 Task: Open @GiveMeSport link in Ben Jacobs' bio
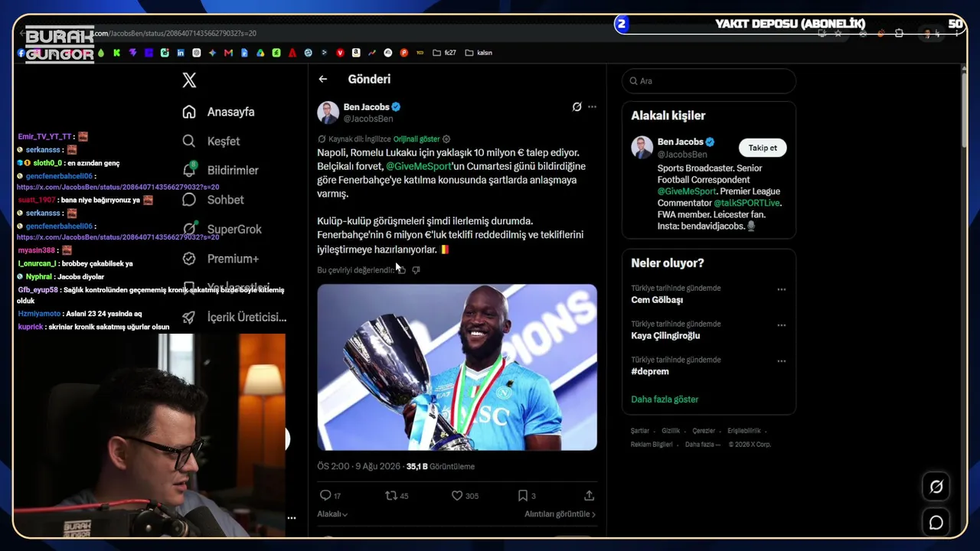click(x=687, y=191)
